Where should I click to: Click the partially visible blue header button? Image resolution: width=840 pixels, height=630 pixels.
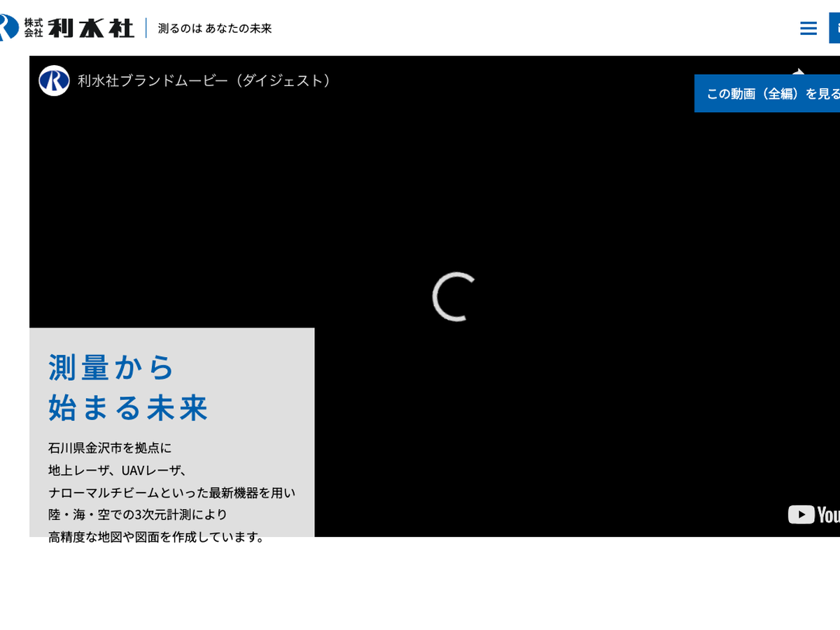(834, 28)
